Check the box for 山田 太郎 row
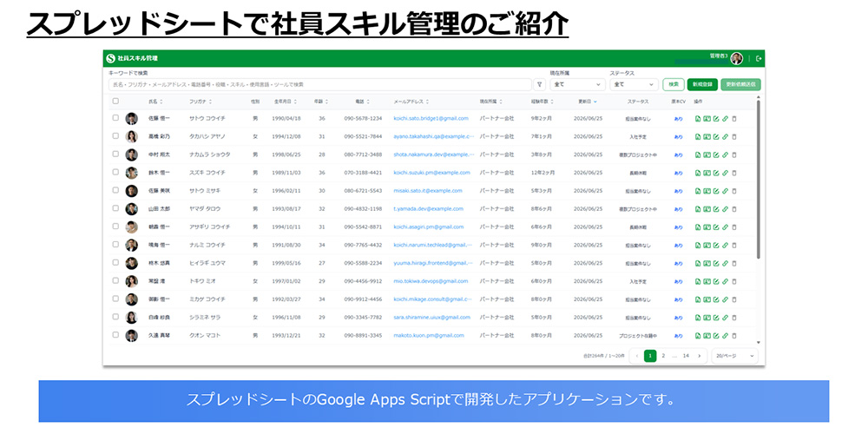The height and width of the screenshot is (427, 868). click(115, 208)
